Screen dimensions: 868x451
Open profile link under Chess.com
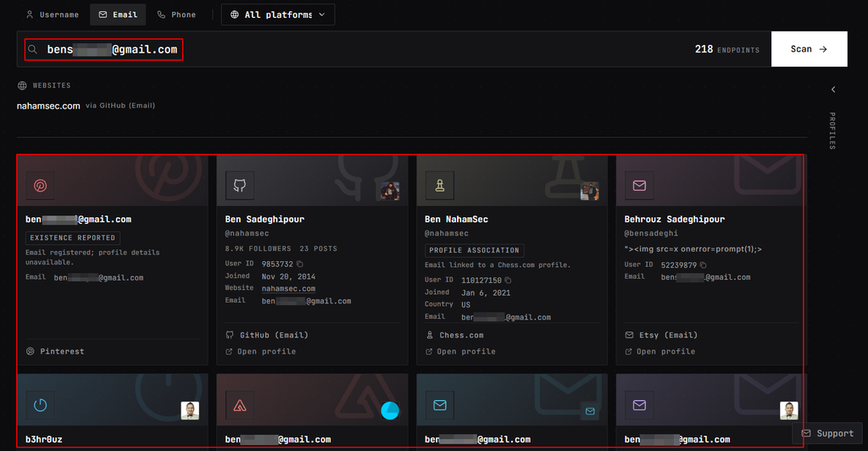pyautogui.click(x=460, y=352)
